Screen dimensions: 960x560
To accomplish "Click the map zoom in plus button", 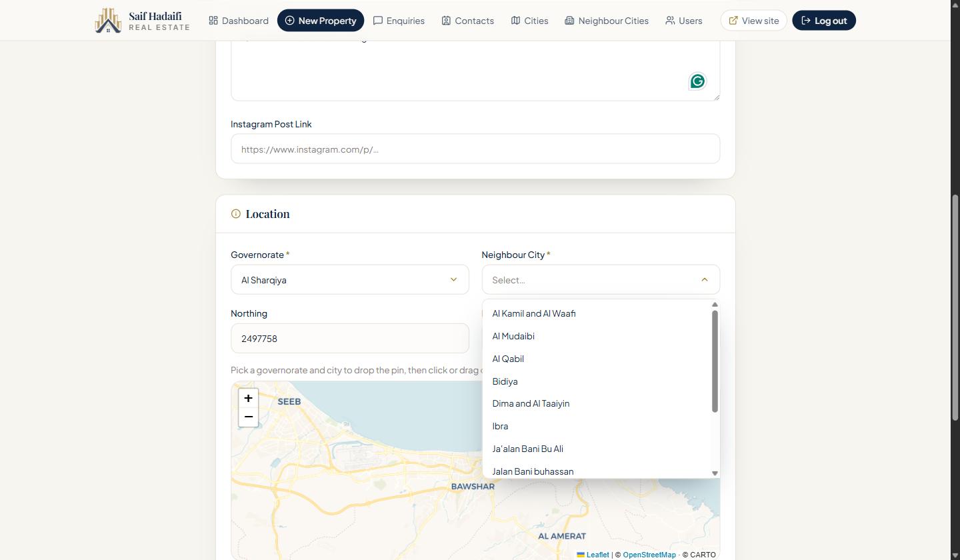I will (248, 398).
